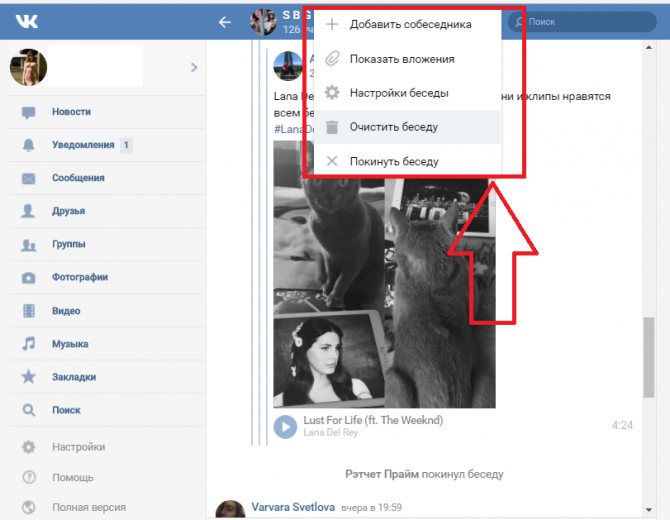Click the Новости speech bubble icon

click(x=29, y=112)
